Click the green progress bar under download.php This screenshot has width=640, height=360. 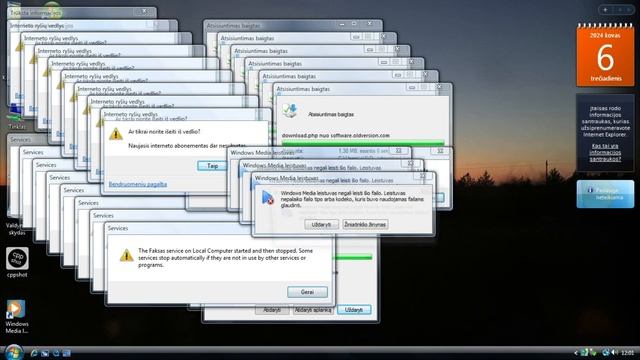[x=363, y=143]
